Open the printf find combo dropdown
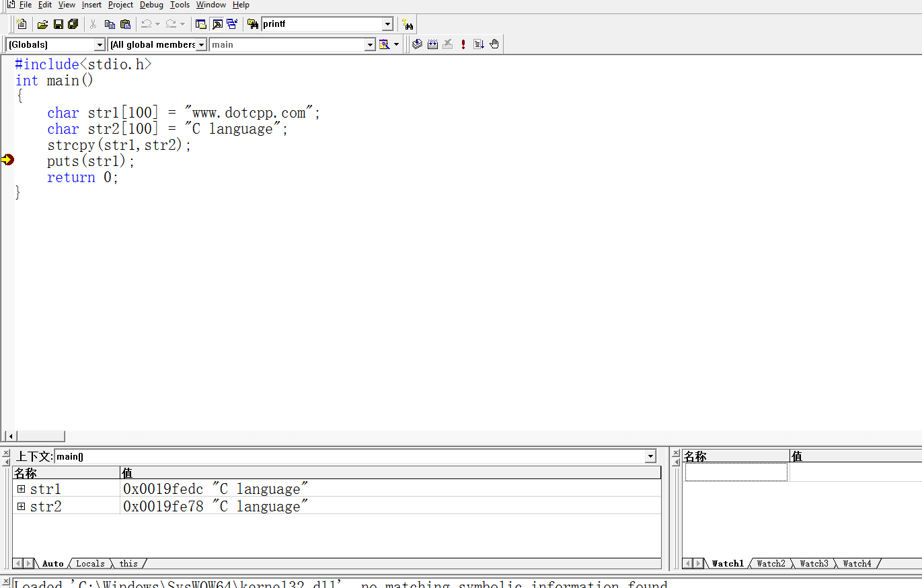This screenshot has height=588, width=922. click(387, 24)
